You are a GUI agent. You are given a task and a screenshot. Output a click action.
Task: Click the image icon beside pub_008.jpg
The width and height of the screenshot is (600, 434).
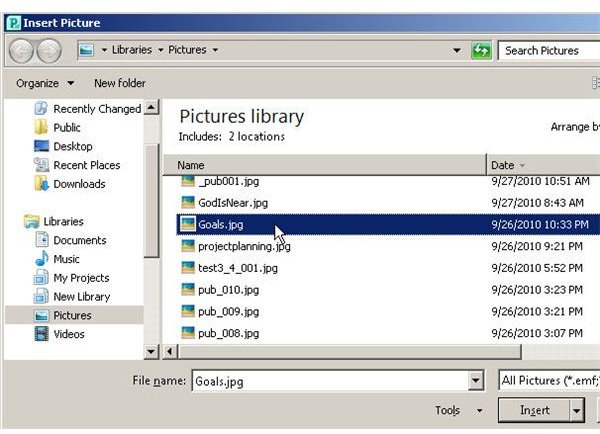[x=188, y=333]
